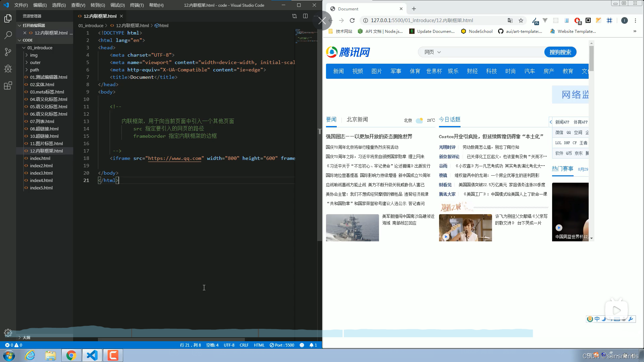
Task: Open index.html in file explorer
Action: 40,158
